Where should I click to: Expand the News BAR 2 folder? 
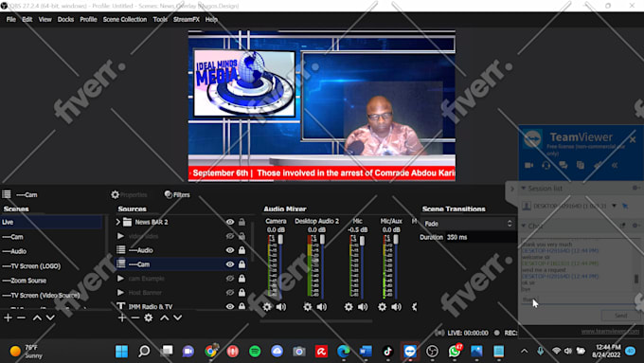click(117, 222)
